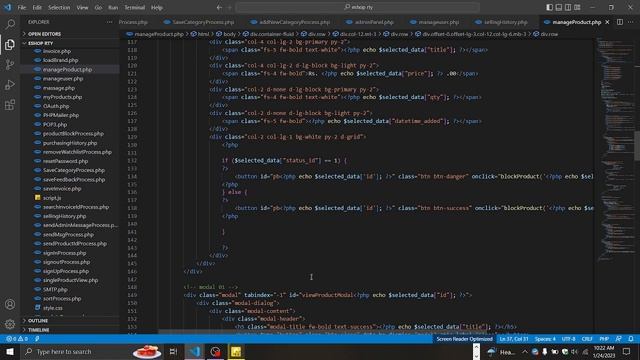Go back with the navigation arrow
640x360 pixels.
[219, 7]
